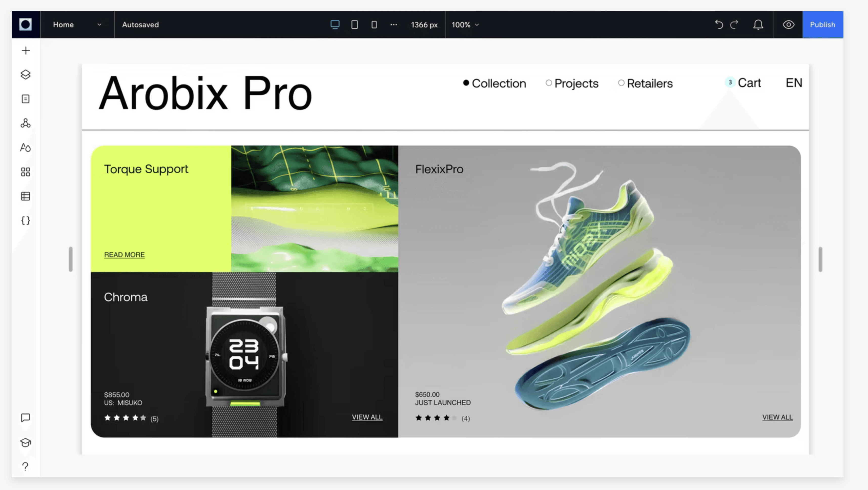Open the CMS table icon
Viewport: 868px width, 490px height.
click(26, 196)
